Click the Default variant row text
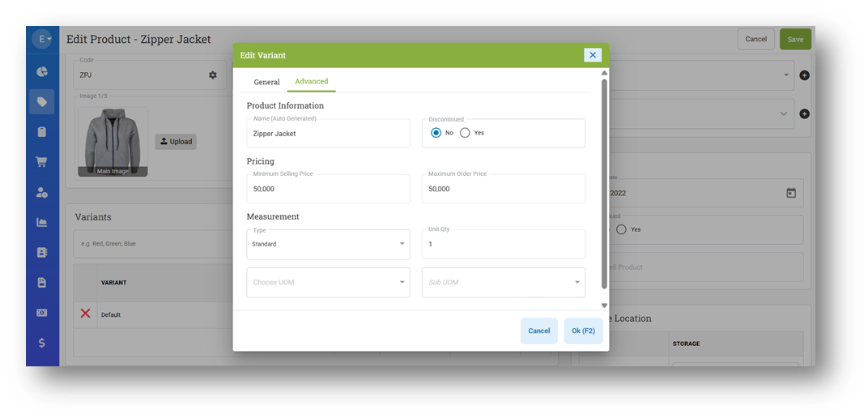868x419 pixels. click(x=111, y=314)
